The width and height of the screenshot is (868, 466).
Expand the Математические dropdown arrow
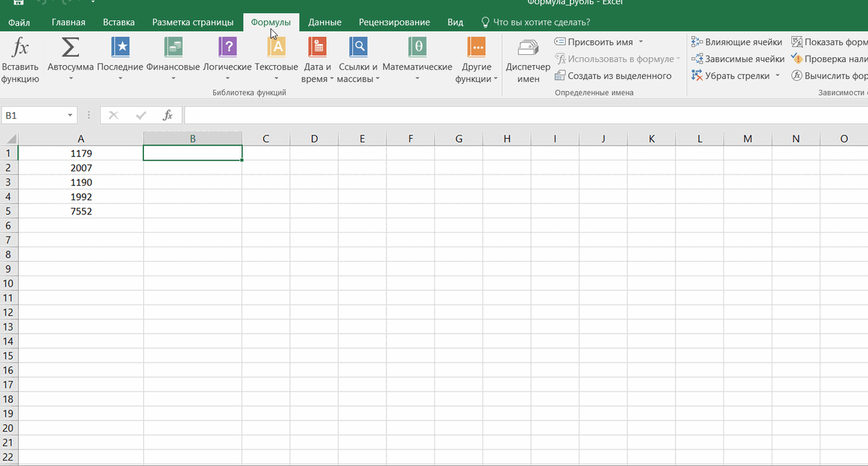pos(417,79)
